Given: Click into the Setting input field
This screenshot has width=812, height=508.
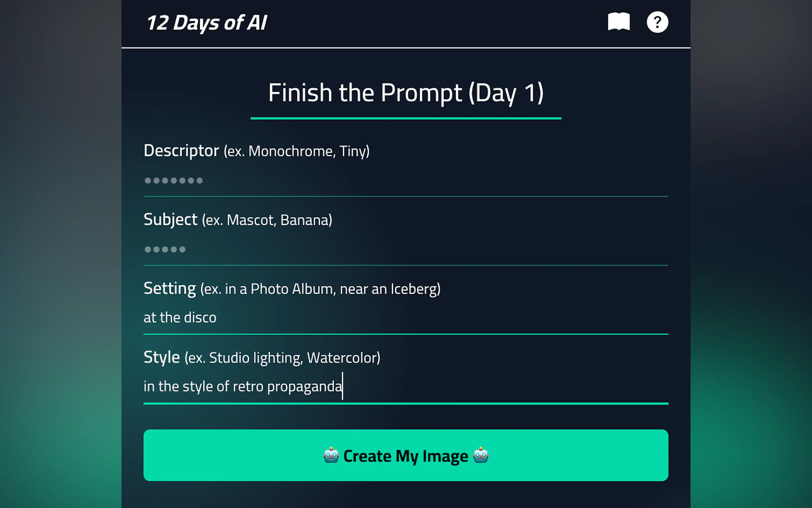Looking at the screenshot, I should pos(405,317).
